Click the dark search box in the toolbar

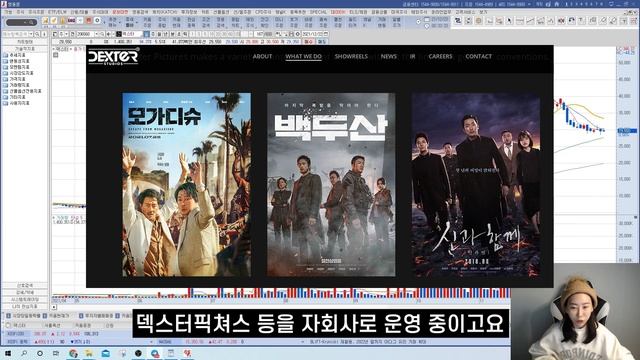click(x=21, y=22)
